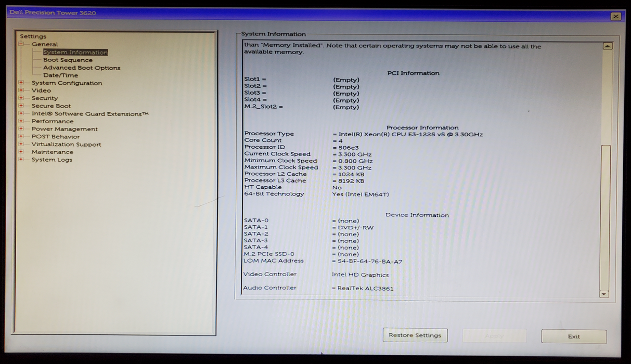Click the Processor Information heading
Viewport: 631px width, 364px height.
coord(422,127)
